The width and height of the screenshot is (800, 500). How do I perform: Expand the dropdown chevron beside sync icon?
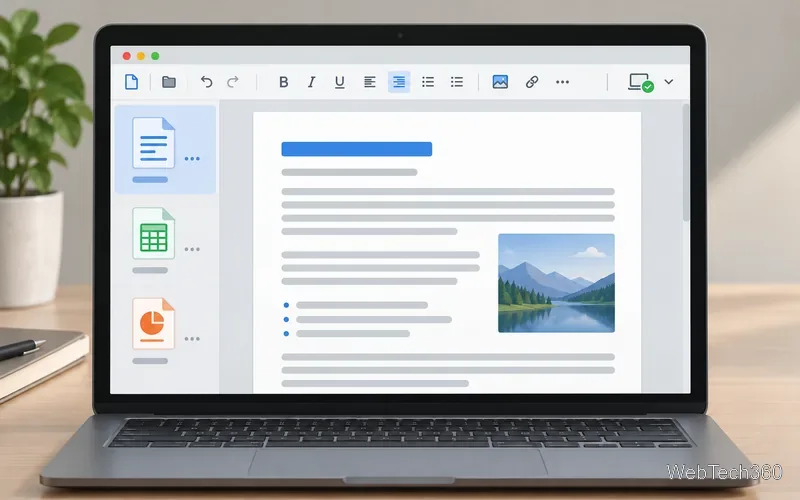(x=669, y=82)
